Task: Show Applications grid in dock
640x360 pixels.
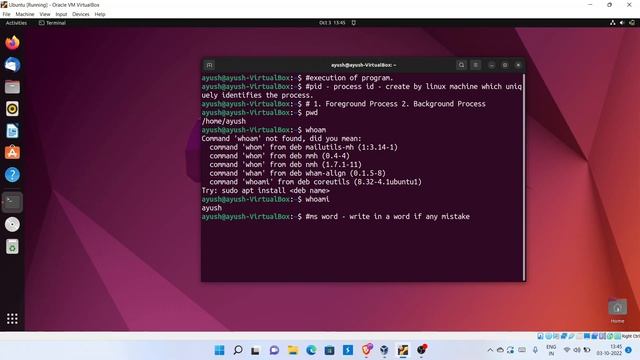Action: pyautogui.click(x=12, y=318)
